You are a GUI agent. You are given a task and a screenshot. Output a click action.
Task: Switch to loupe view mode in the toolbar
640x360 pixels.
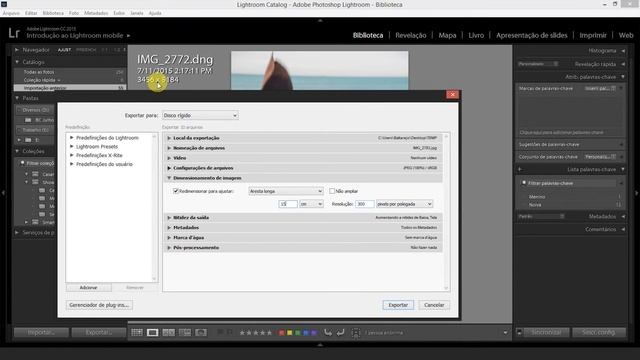(x=153, y=333)
